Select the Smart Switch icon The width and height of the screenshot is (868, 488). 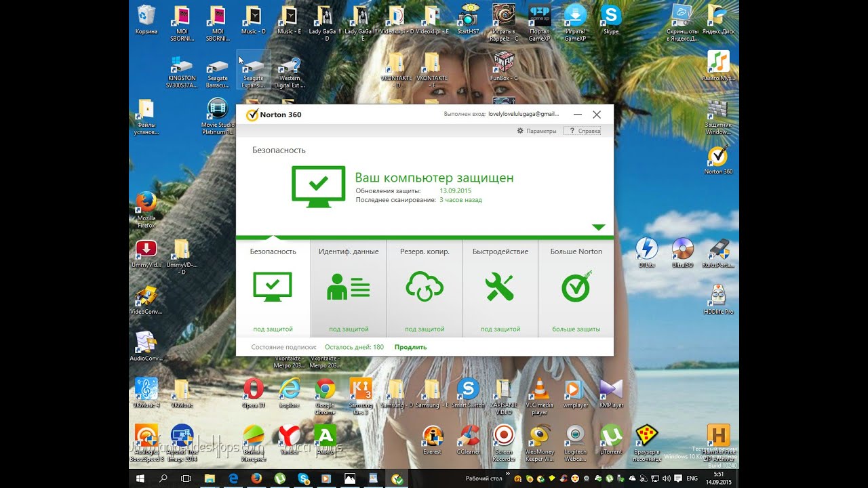(x=468, y=393)
